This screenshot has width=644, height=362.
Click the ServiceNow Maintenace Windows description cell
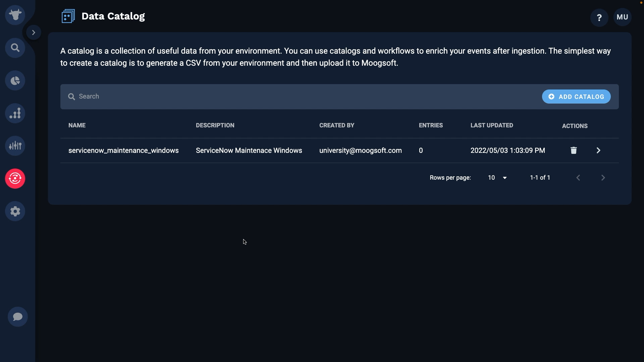tap(249, 150)
